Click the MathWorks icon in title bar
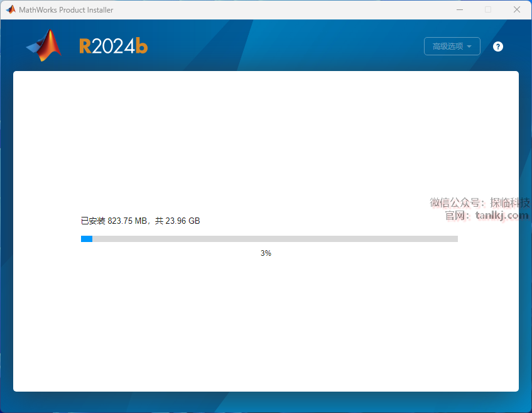This screenshot has width=532, height=413. point(11,10)
